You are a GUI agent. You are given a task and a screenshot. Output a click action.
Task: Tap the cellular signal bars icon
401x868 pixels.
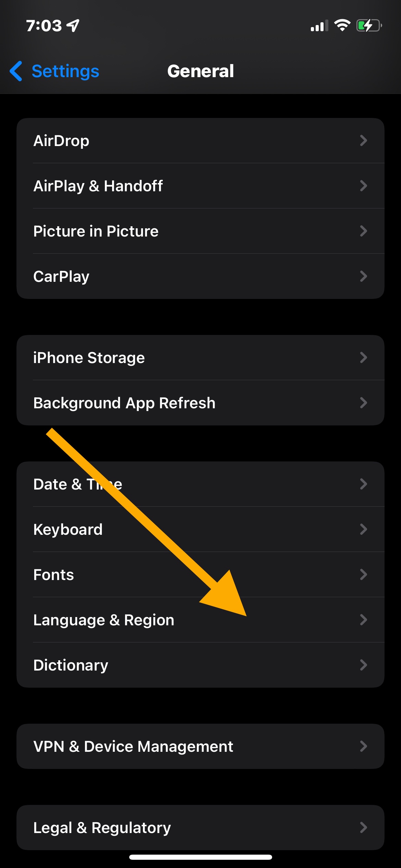[319, 26]
